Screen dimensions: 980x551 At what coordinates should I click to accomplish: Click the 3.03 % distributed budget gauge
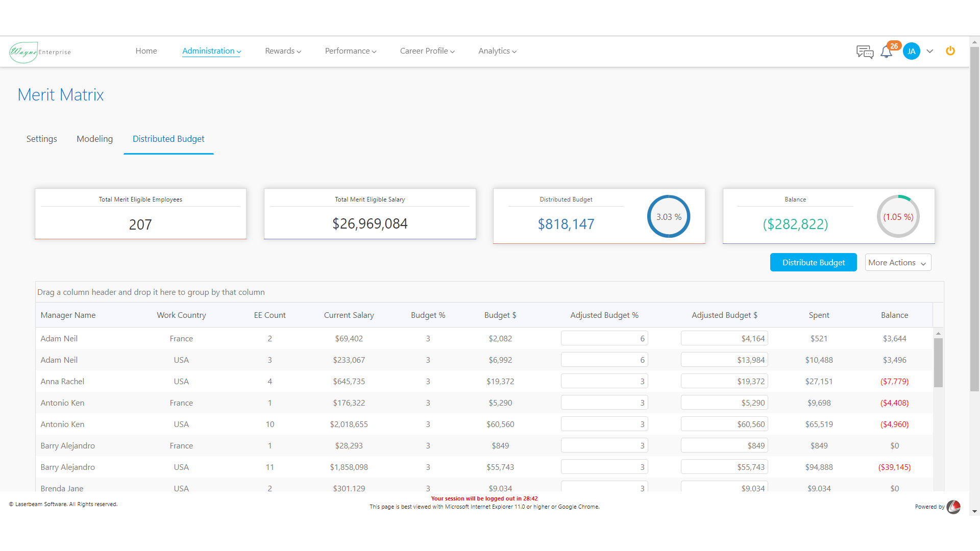pos(669,216)
